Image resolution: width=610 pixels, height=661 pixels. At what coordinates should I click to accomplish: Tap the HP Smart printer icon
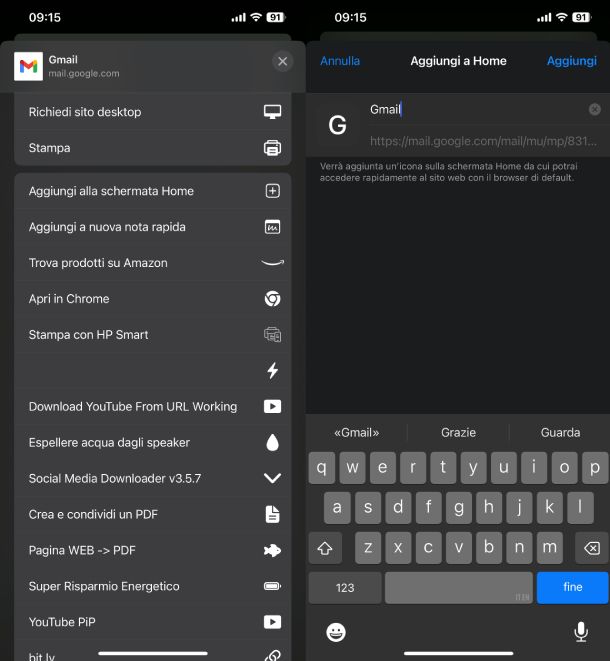[272, 335]
